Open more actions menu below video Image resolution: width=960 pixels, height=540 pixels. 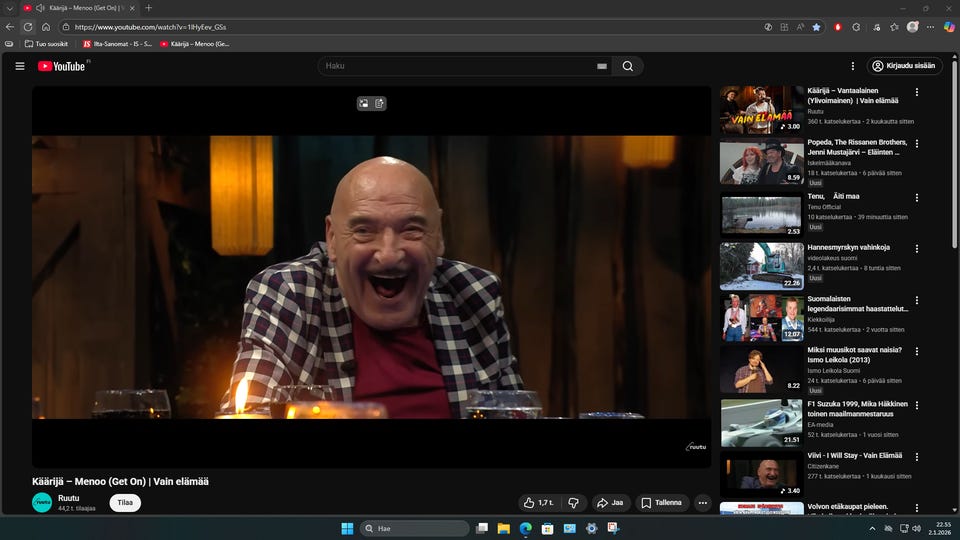point(703,503)
